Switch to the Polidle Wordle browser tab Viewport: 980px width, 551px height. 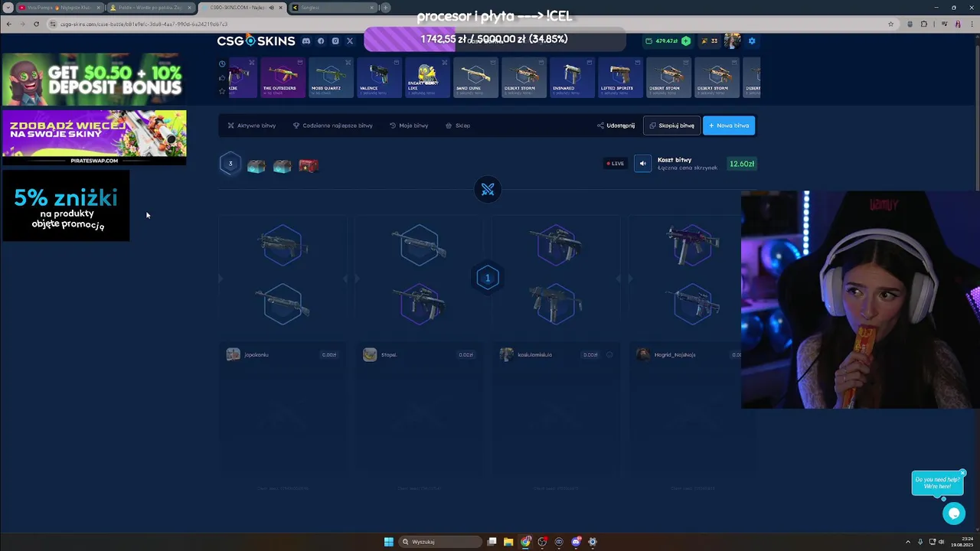pyautogui.click(x=149, y=8)
